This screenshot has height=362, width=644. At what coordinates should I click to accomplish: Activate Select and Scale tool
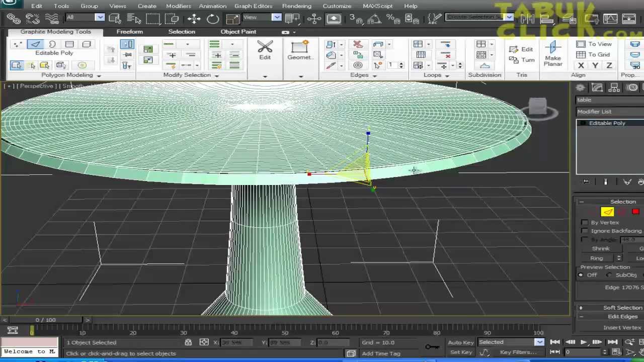point(232,19)
